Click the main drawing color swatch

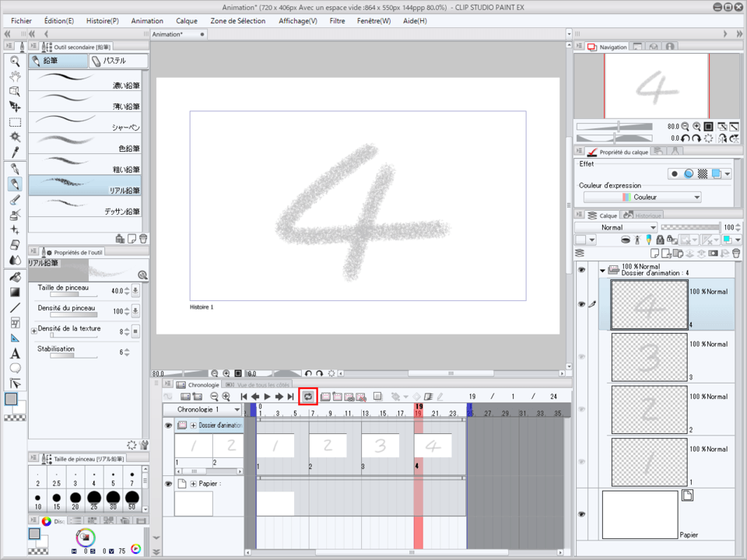(11, 399)
